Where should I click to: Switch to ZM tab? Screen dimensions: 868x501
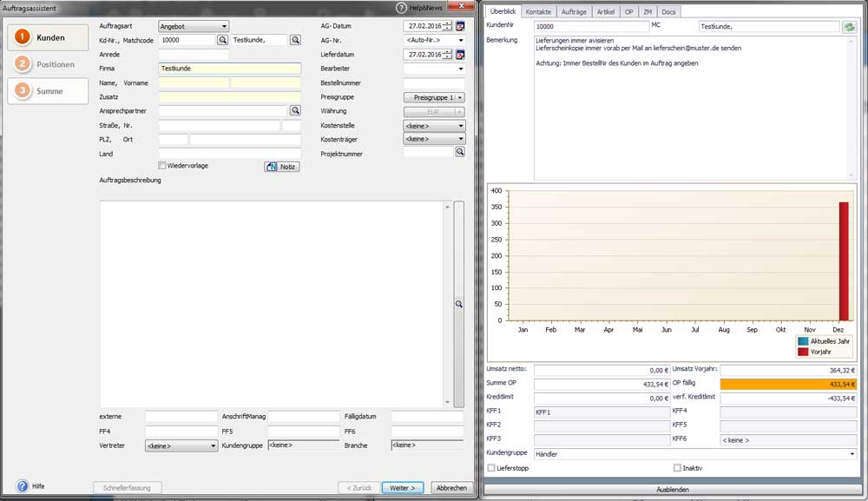[x=648, y=11]
